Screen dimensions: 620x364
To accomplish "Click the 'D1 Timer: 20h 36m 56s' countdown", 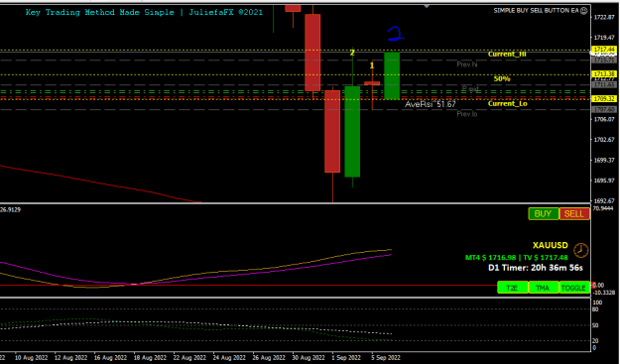I will point(536,268).
